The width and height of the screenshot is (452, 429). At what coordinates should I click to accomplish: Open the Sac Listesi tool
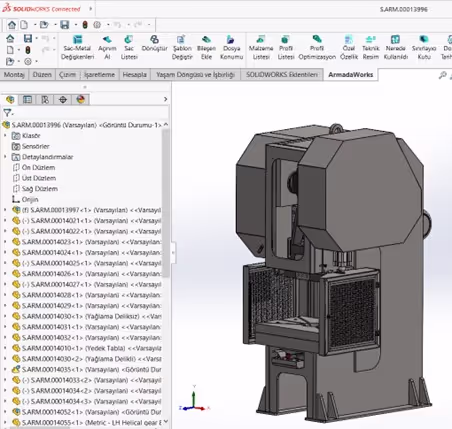129,48
